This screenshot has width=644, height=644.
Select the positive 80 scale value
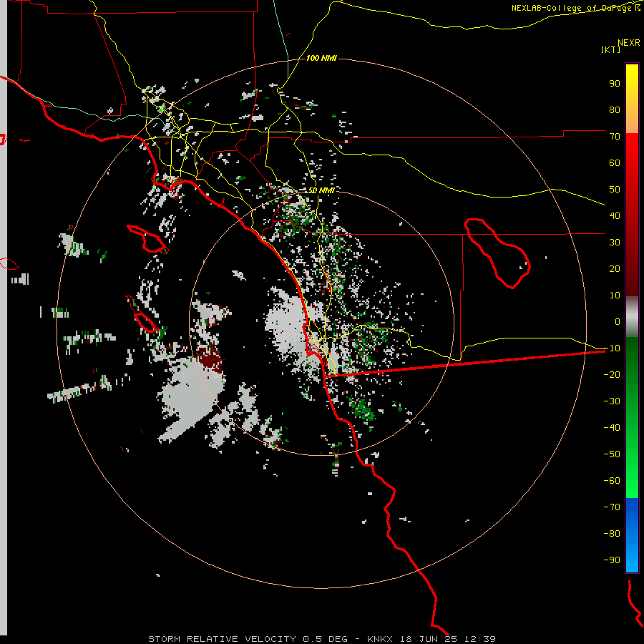615,109
